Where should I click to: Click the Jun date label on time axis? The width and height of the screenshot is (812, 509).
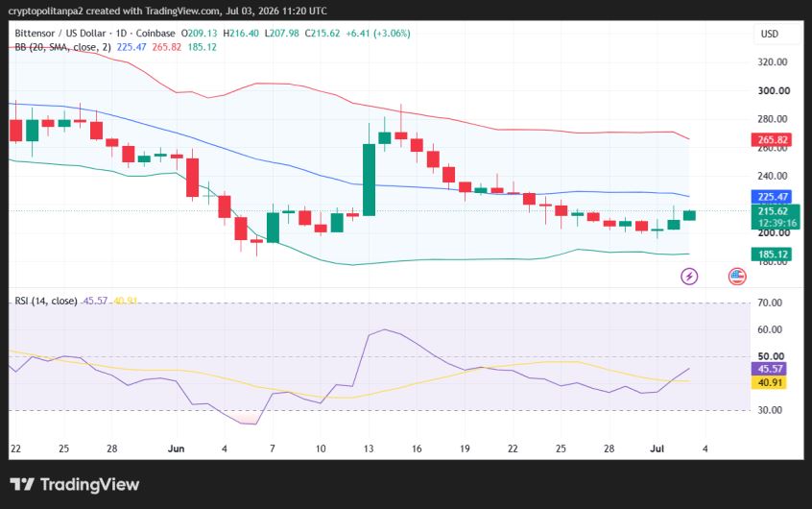pyautogui.click(x=176, y=448)
